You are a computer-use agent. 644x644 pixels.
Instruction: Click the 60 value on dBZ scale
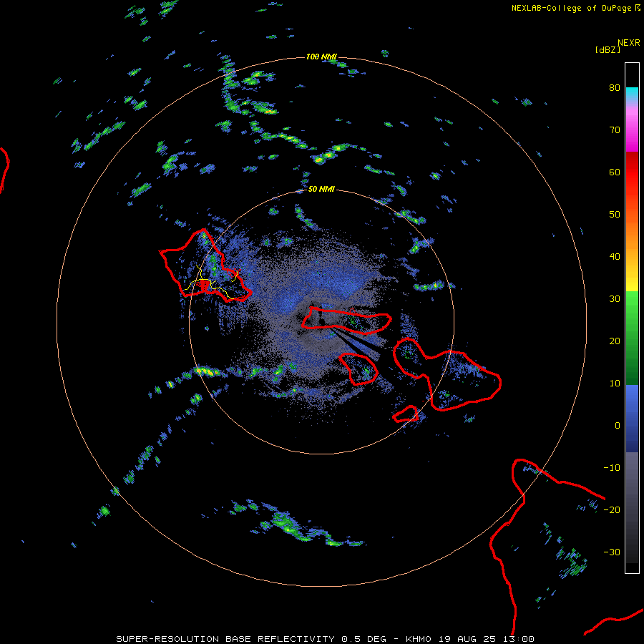tap(615, 172)
